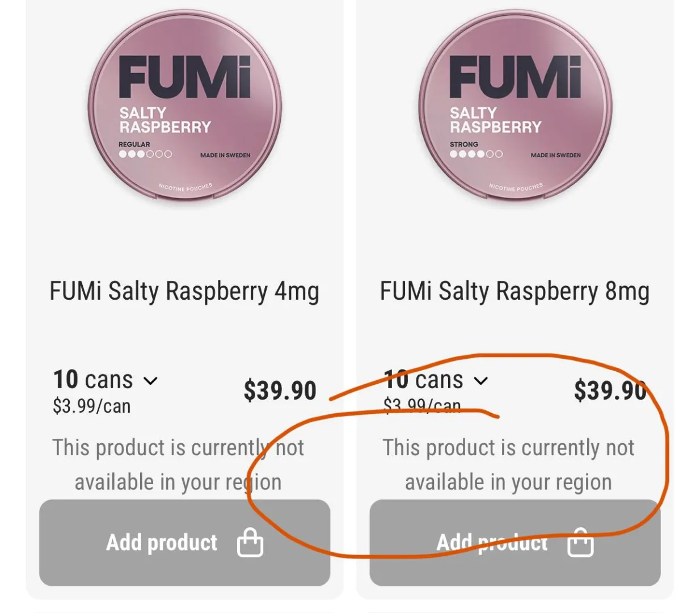
Task: Click the shopping bag icon for the 4mg product
Action: click(x=250, y=542)
